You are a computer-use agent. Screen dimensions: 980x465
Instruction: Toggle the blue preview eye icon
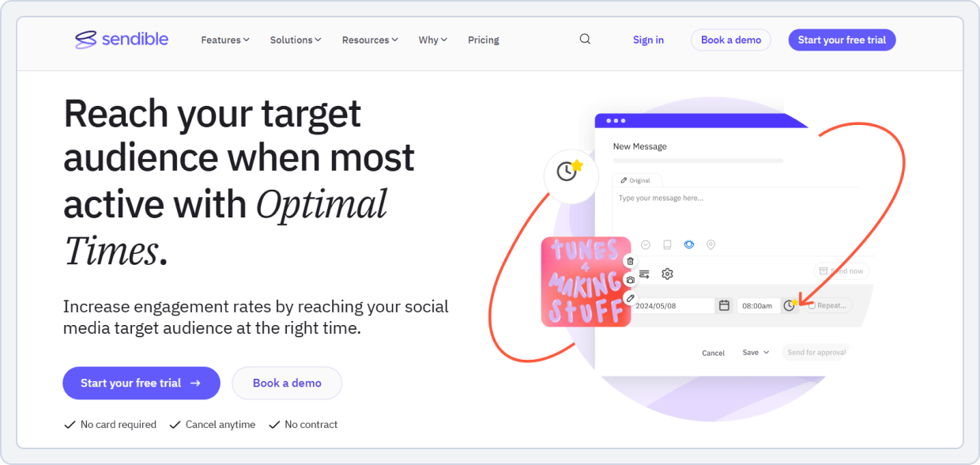tap(689, 245)
